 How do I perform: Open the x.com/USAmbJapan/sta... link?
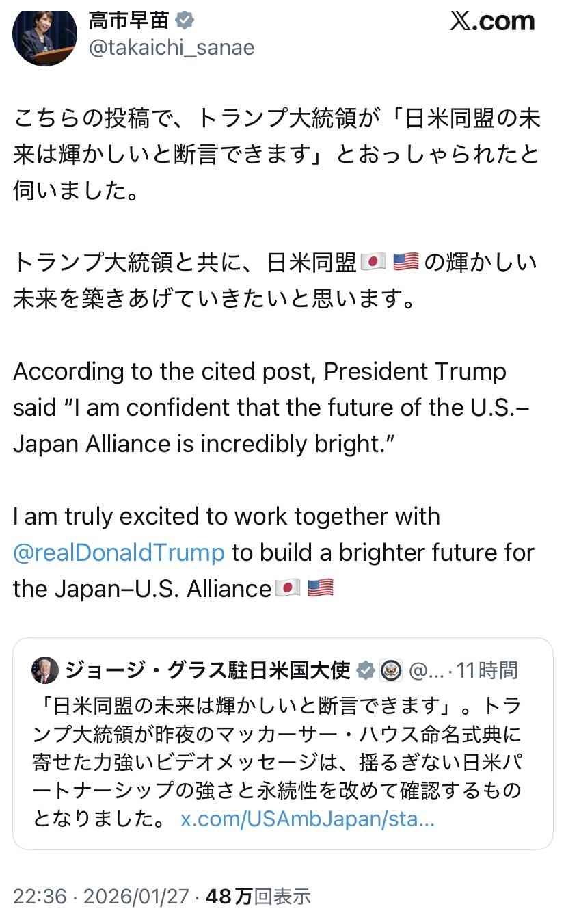tap(307, 819)
